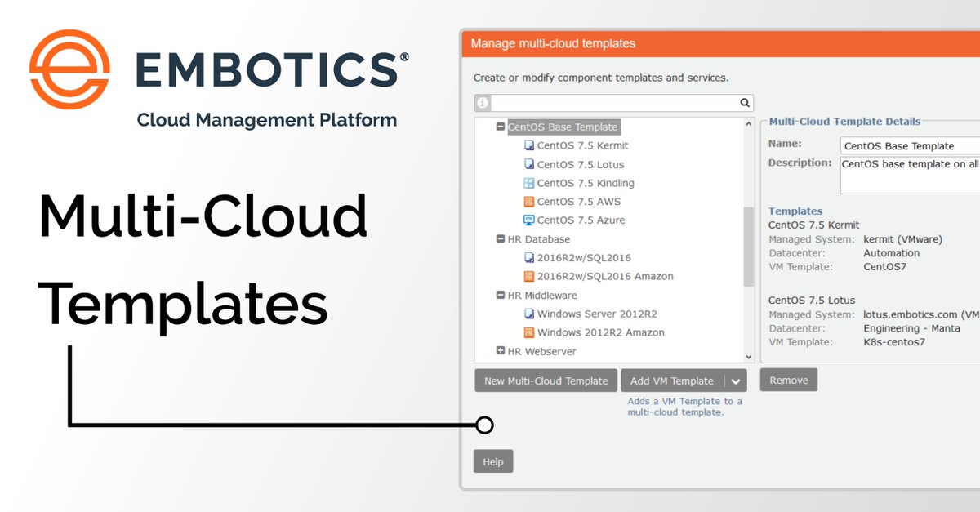Viewport: 980px width, 512px height.
Task: Click the Name input field
Action: click(x=910, y=146)
